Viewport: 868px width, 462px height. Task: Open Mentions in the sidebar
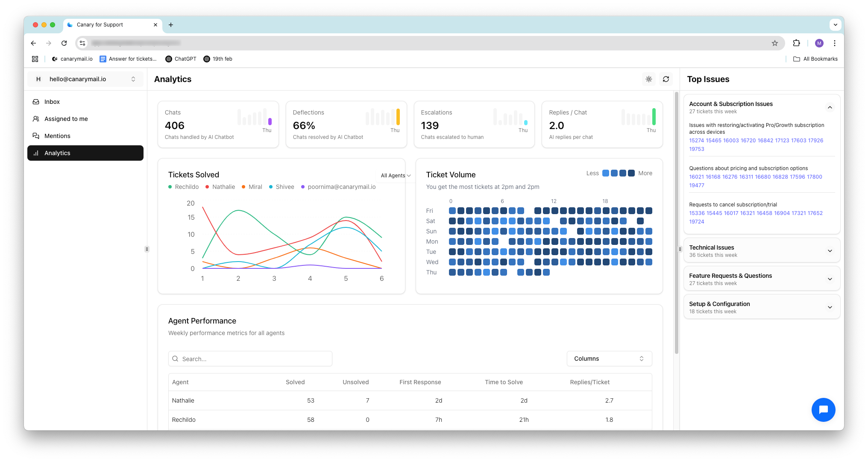(57, 136)
